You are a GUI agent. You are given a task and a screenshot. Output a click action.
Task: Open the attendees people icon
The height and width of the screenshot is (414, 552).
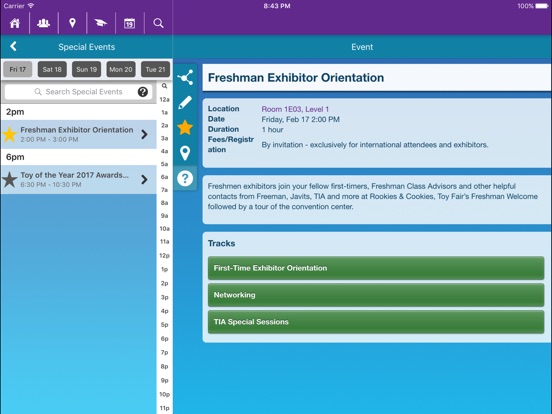pos(44,23)
